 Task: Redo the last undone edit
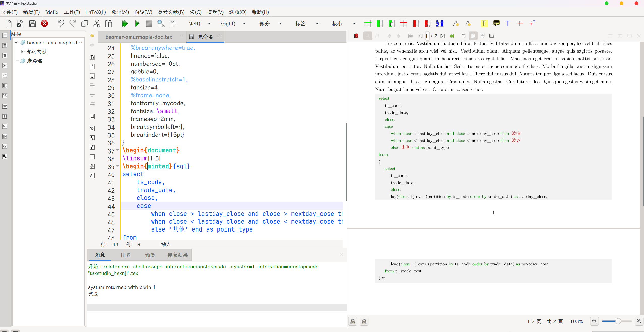coord(73,23)
